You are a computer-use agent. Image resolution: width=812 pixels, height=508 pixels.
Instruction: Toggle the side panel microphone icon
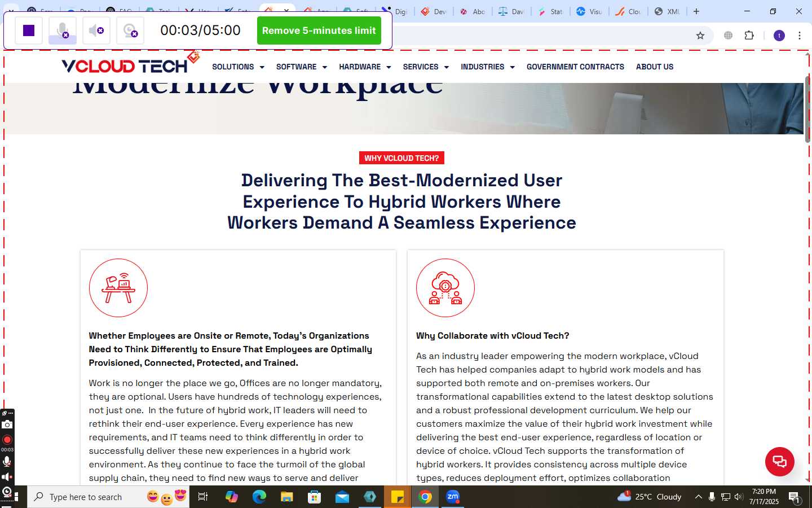pyautogui.click(x=7, y=461)
